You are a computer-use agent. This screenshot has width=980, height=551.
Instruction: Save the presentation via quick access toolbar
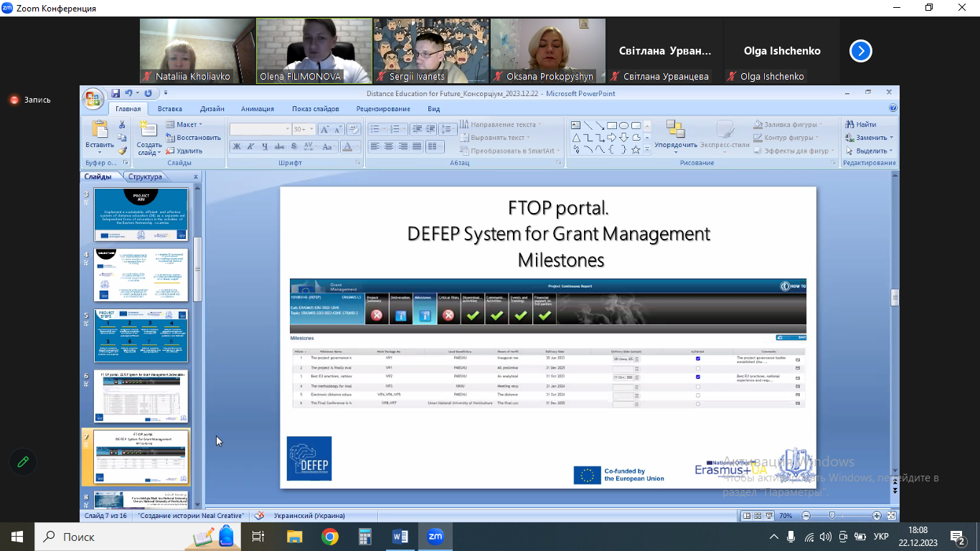115,93
